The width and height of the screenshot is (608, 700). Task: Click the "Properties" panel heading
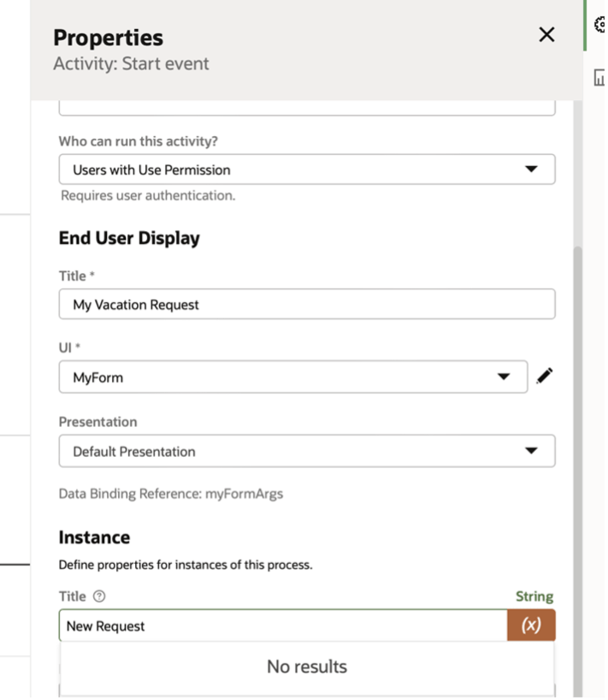tap(108, 38)
